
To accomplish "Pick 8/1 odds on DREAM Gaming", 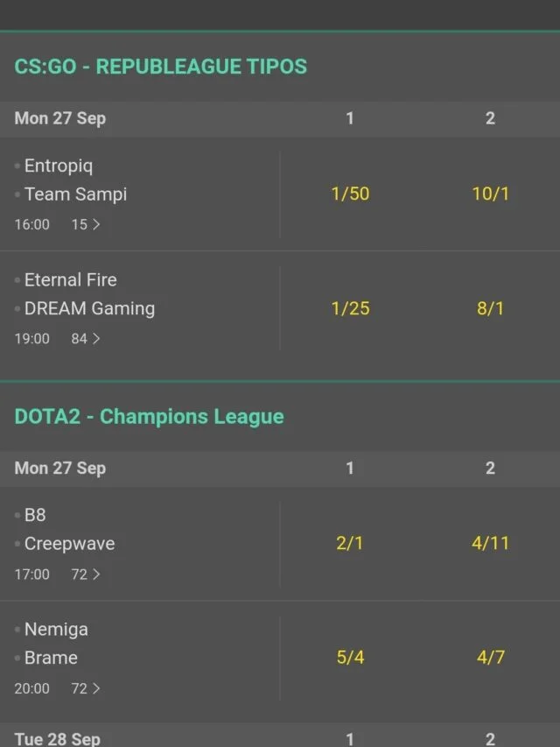I will pyautogui.click(x=490, y=308).
